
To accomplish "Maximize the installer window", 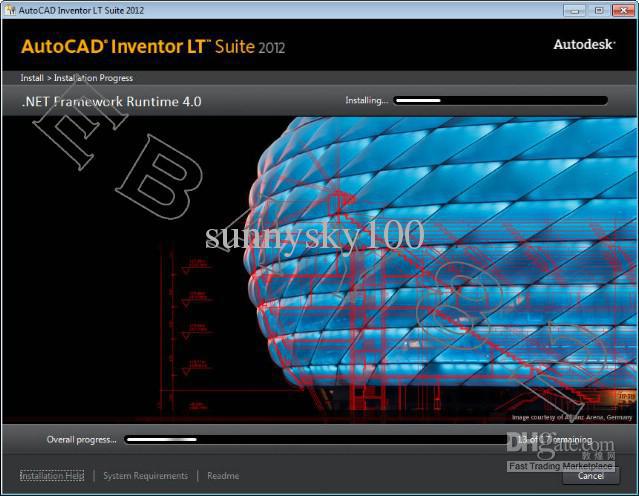I will pyautogui.click(x=599, y=9).
